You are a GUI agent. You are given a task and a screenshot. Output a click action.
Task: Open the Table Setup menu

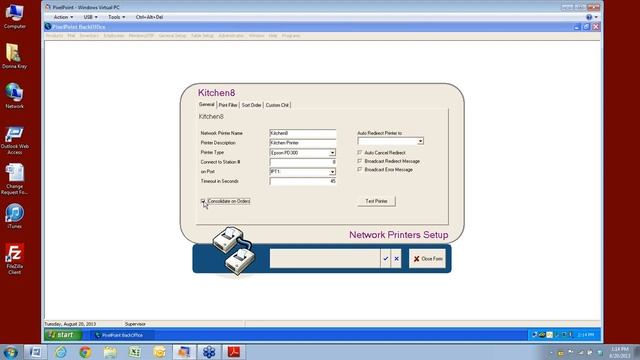202,36
